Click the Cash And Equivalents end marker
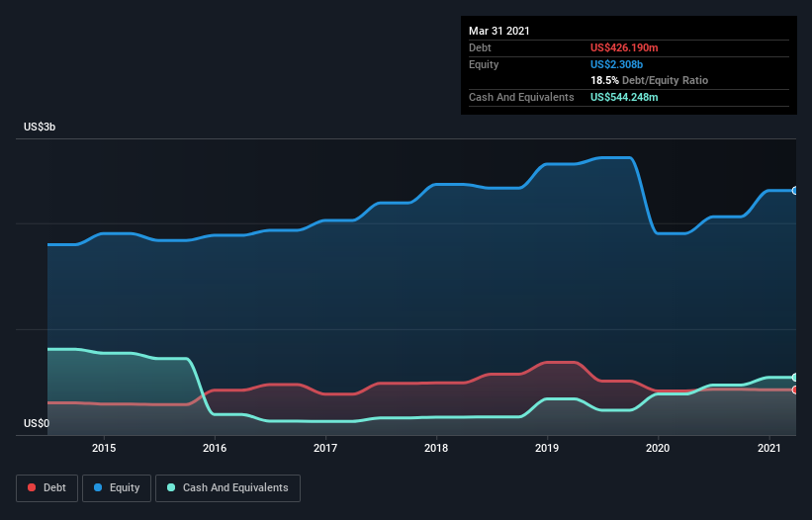The height and width of the screenshot is (520, 812). pyautogui.click(x=795, y=378)
